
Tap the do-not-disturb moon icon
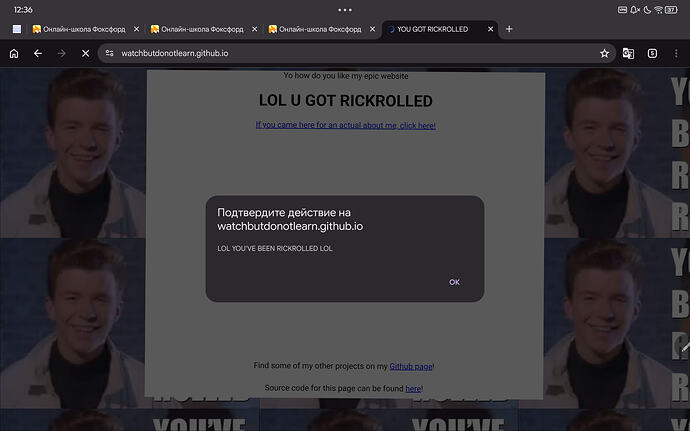(647, 10)
